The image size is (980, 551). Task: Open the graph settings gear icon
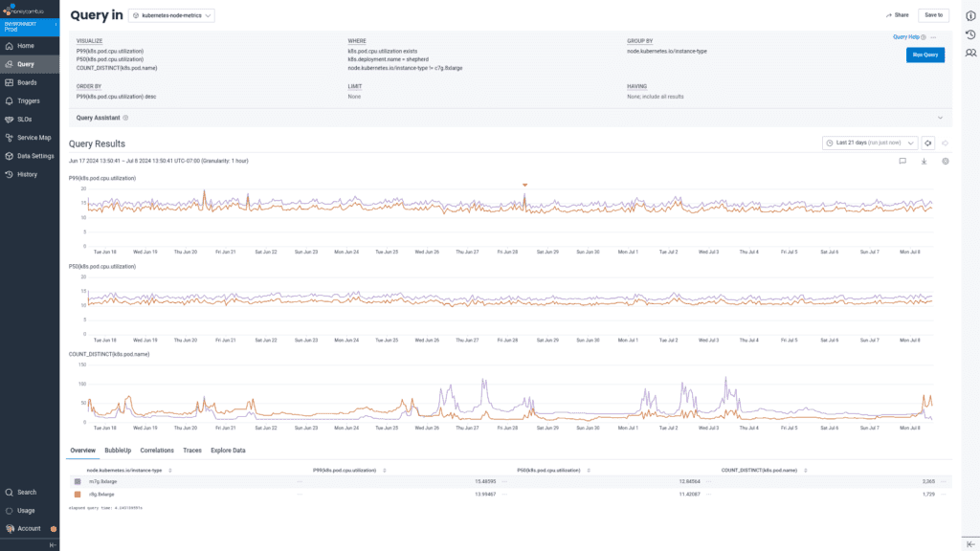point(945,162)
